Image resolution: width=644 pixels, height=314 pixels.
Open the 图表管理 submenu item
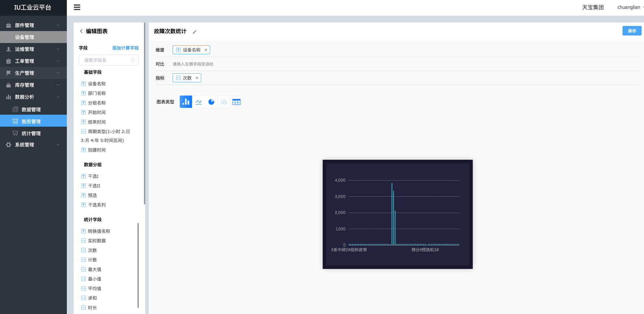click(x=33, y=122)
